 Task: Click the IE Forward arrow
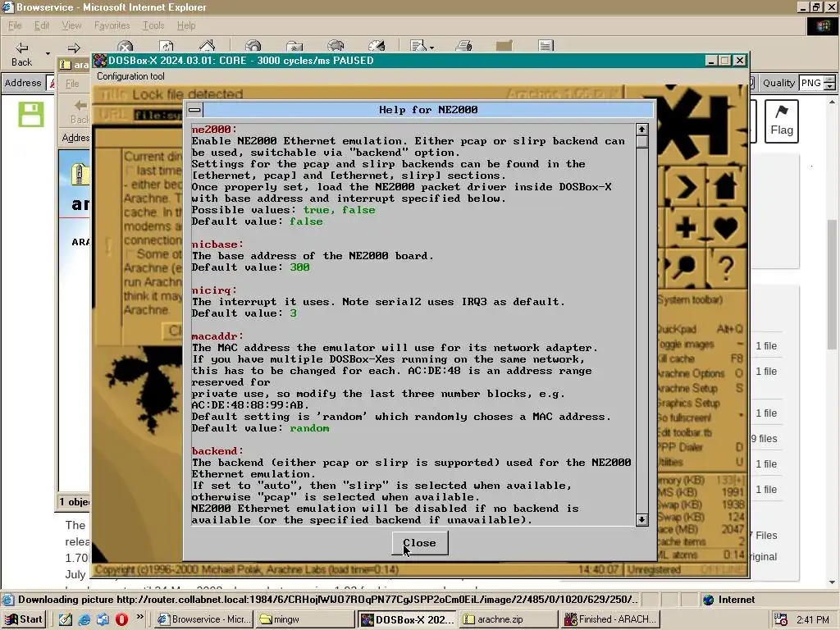[x=74, y=48]
